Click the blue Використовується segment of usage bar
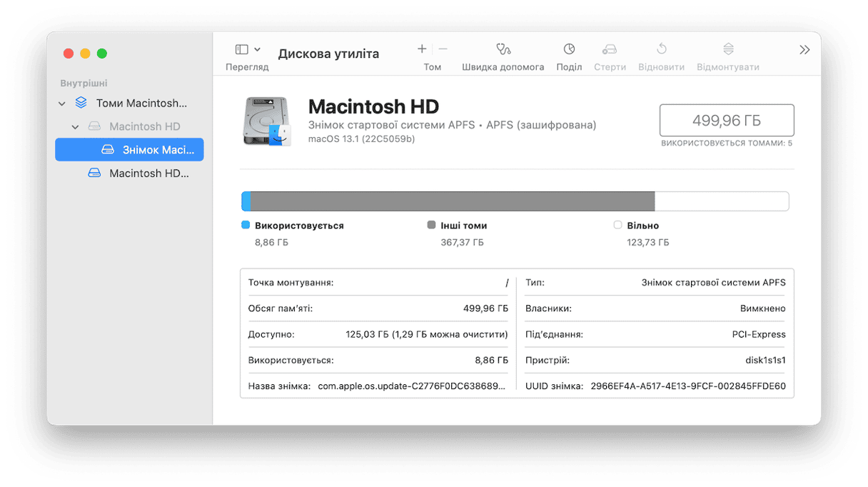 tap(246, 201)
